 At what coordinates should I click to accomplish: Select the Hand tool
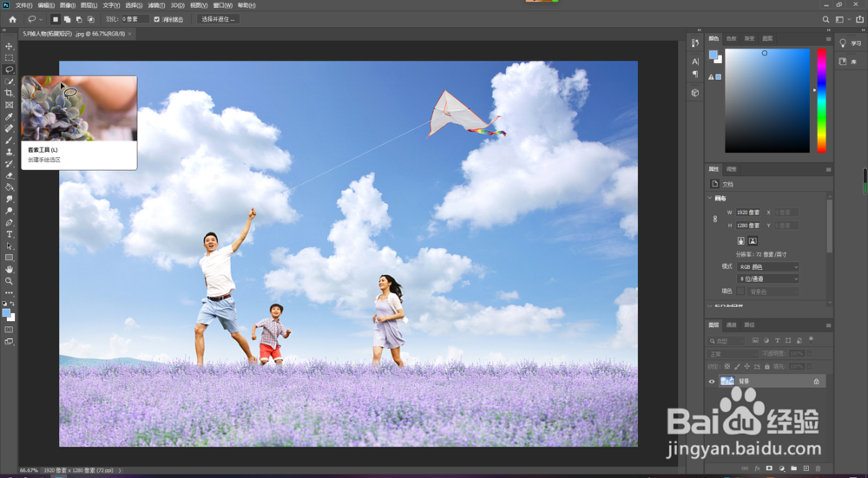9,270
